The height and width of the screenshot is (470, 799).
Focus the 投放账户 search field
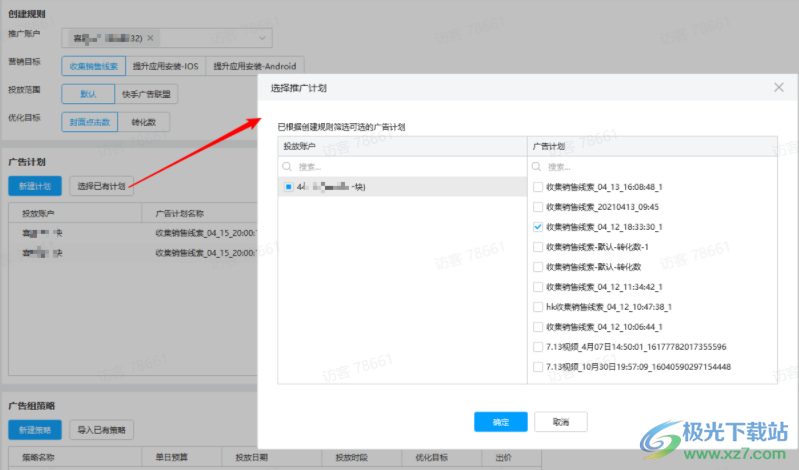(402, 167)
